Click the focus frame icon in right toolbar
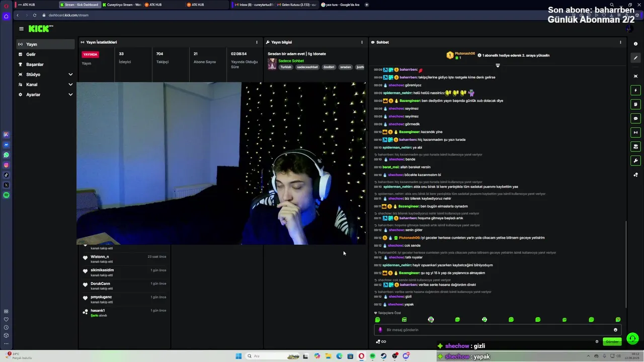 [x=635, y=76]
